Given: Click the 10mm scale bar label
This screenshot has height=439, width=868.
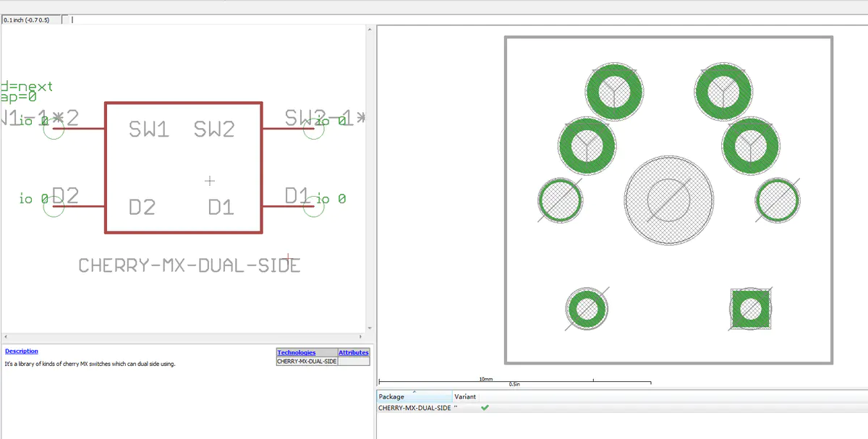Looking at the screenshot, I should click(486, 379).
